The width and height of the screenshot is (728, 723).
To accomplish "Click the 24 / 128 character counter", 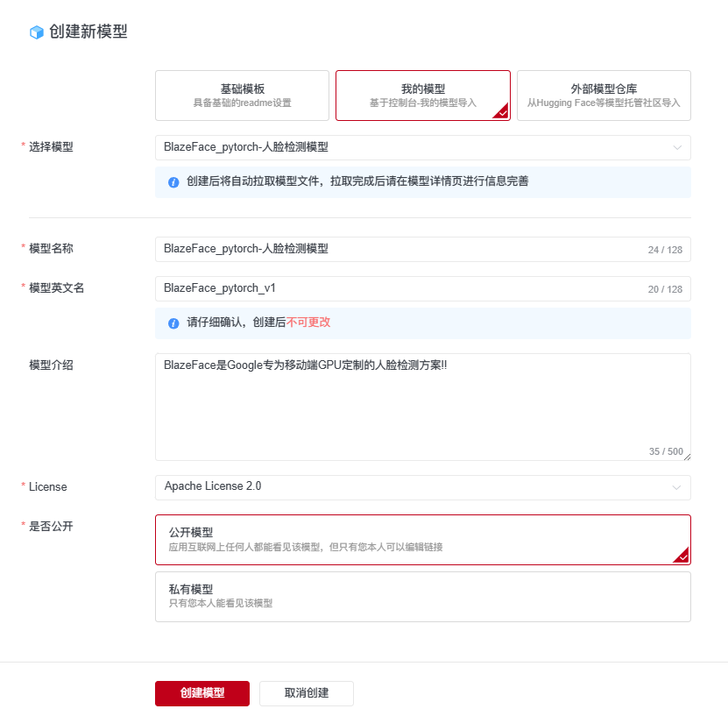I will (x=667, y=249).
